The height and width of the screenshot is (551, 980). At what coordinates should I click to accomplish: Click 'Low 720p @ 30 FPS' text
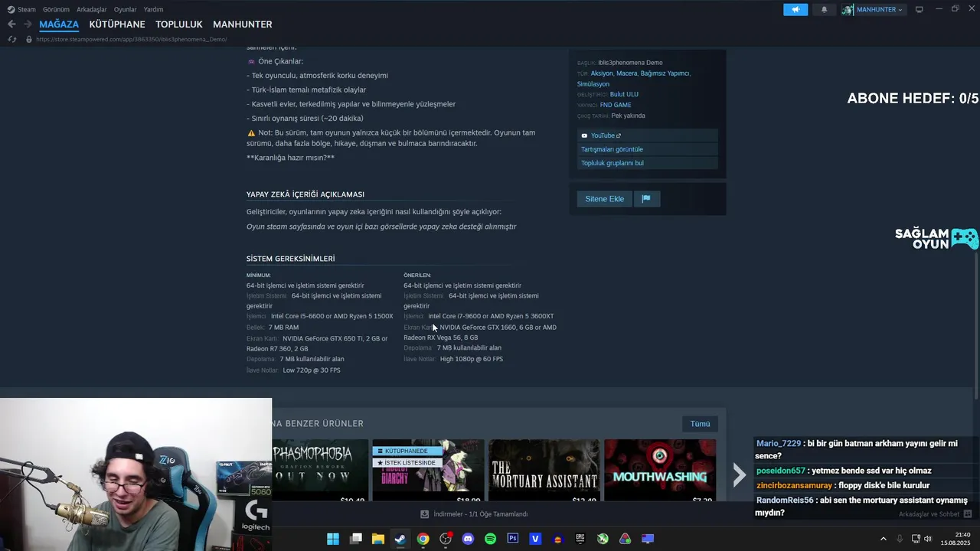(312, 370)
